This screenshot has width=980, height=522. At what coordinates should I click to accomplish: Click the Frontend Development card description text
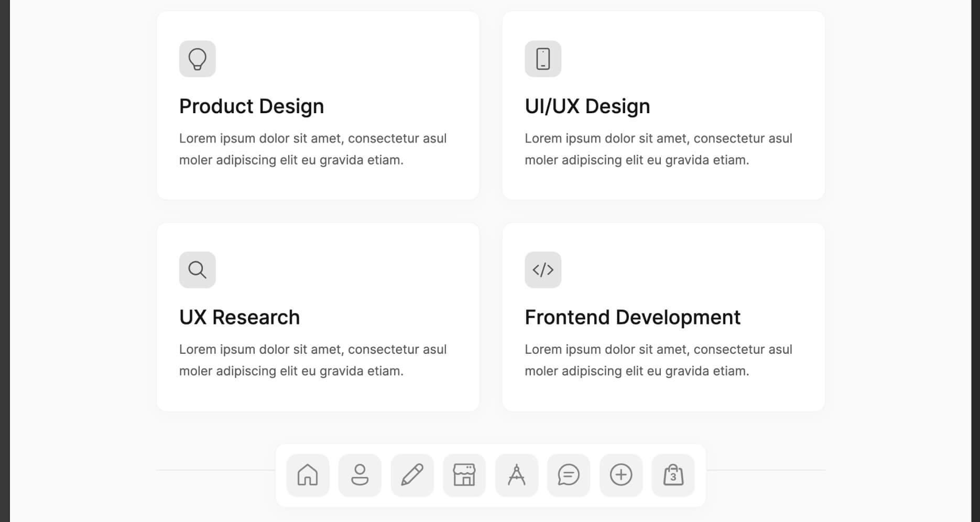click(x=658, y=360)
